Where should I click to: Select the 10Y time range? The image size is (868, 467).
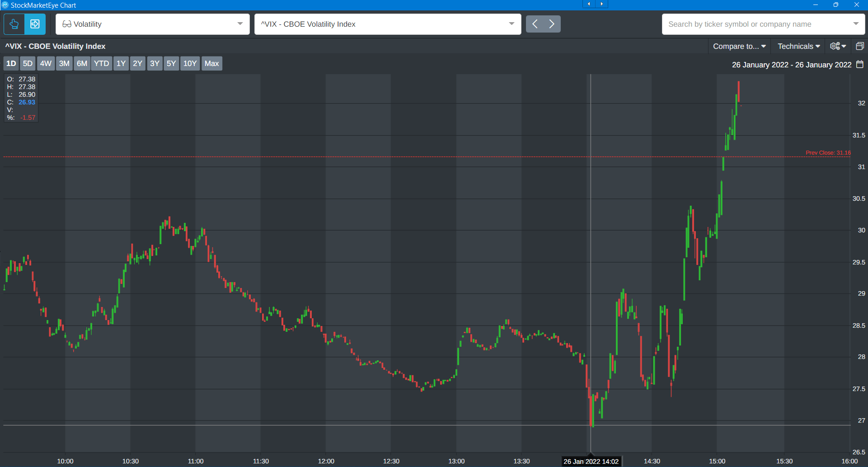(190, 63)
